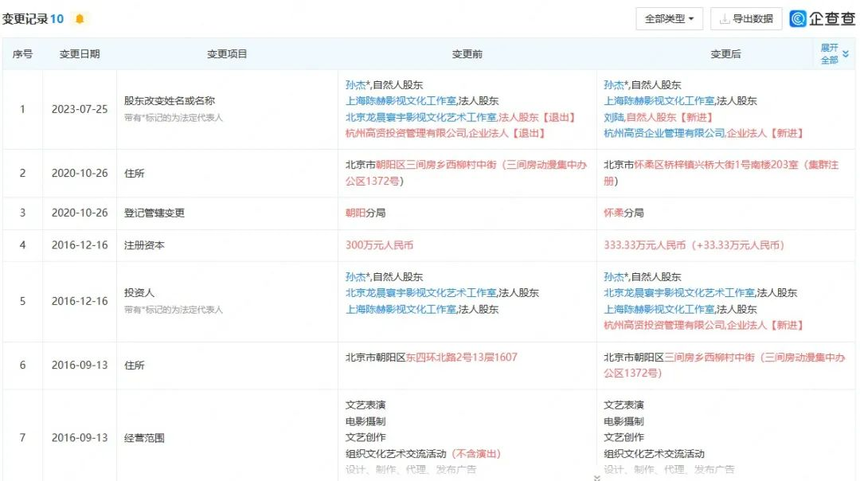Open 上海陈赫影视文化工作室 in row 5 变更前
Screen dimensions: 860x481
[x=401, y=309]
